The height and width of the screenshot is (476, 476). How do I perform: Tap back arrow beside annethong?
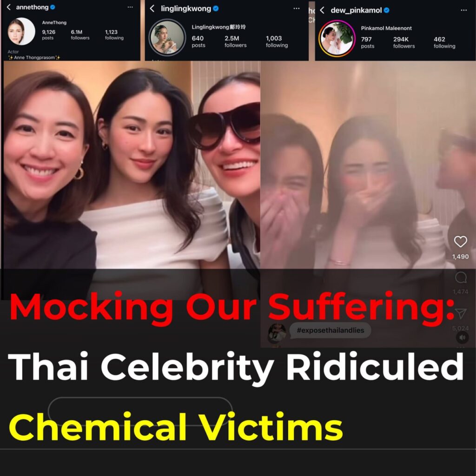coord(8,7)
